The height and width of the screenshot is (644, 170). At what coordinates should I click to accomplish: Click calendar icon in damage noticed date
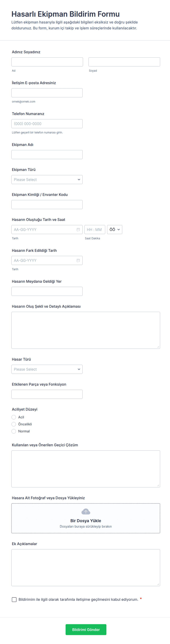tap(78, 261)
